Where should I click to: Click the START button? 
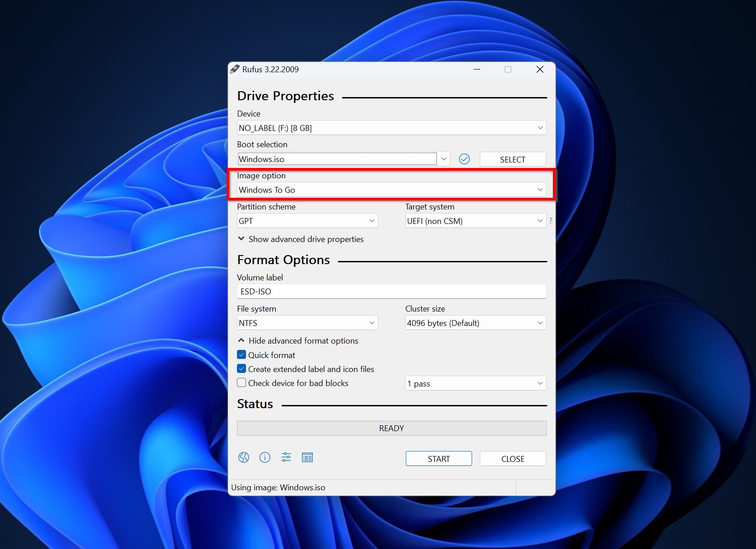coord(439,459)
